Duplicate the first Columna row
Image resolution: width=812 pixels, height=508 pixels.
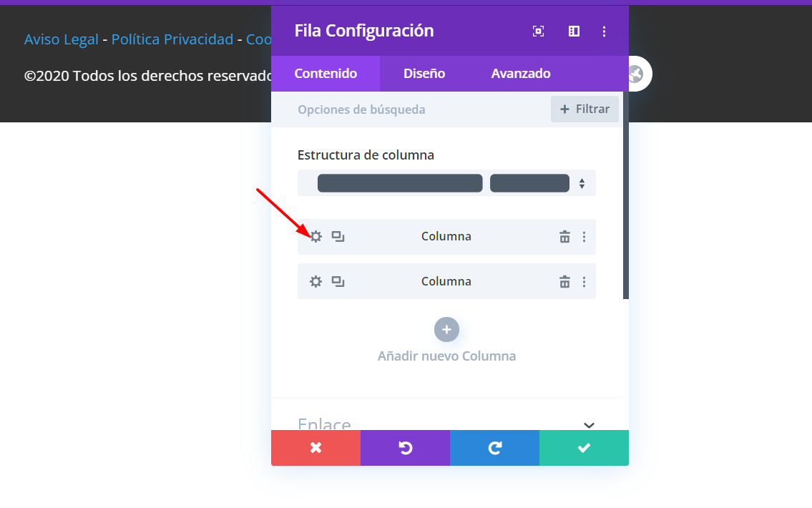pyautogui.click(x=338, y=237)
